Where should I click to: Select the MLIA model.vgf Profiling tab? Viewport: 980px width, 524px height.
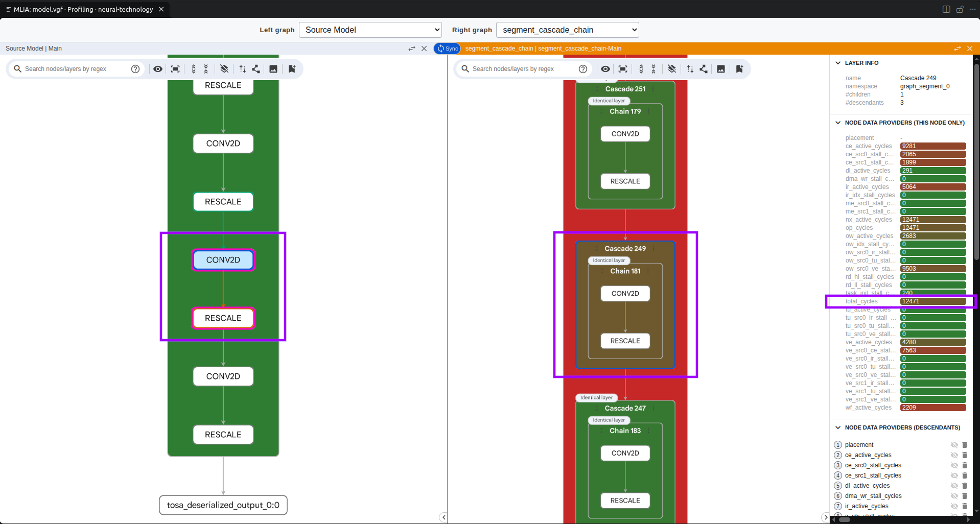(83, 9)
